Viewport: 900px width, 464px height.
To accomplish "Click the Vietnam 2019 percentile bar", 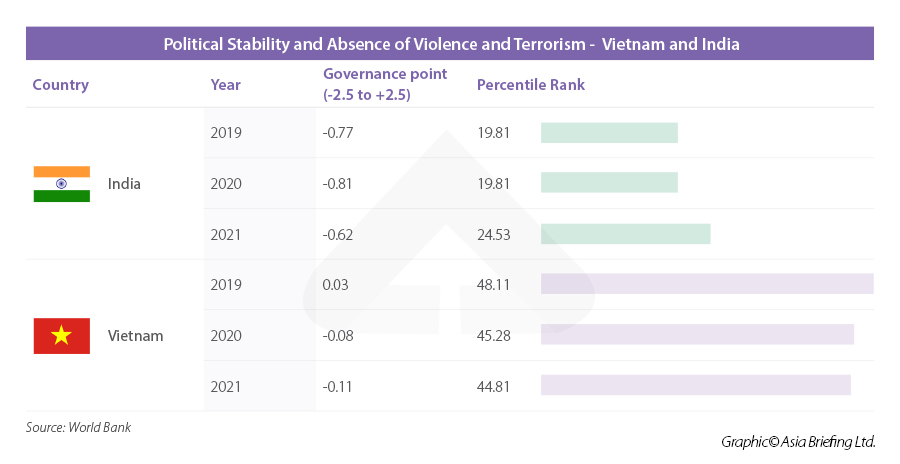I will 706,284.
